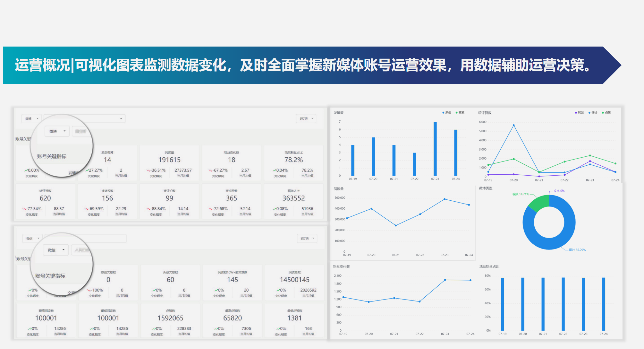Click the down-trend icon beside -36.51%
The height and width of the screenshot is (349, 644).
[x=148, y=170]
